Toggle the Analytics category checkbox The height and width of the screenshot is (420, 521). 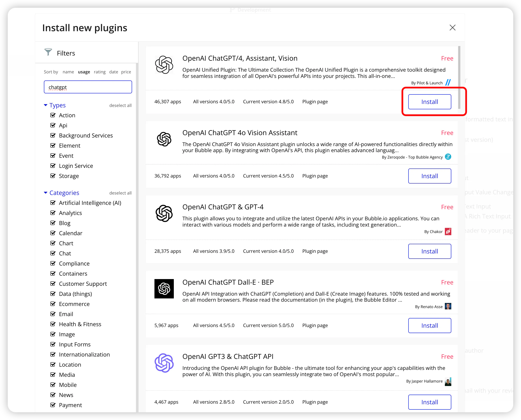tap(53, 213)
